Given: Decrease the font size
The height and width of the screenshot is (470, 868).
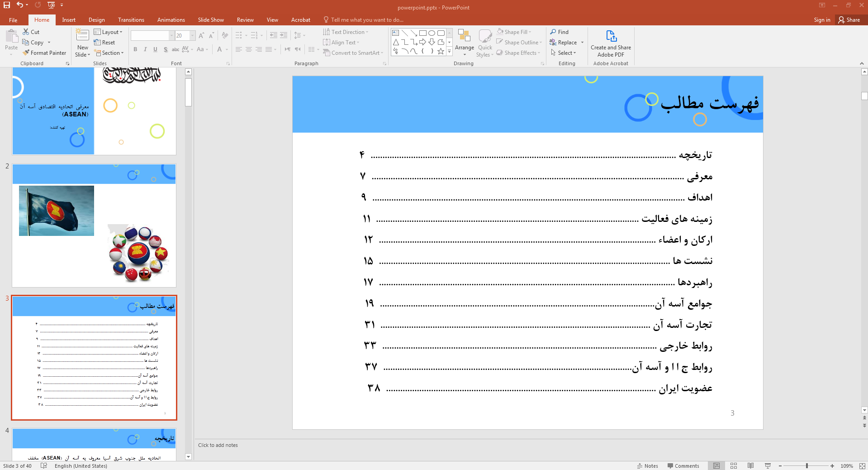Looking at the screenshot, I should click(211, 35).
